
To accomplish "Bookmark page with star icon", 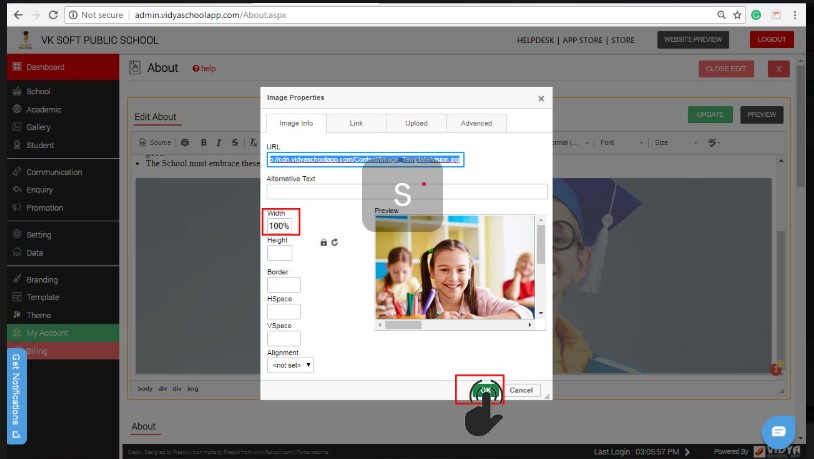I will (737, 15).
